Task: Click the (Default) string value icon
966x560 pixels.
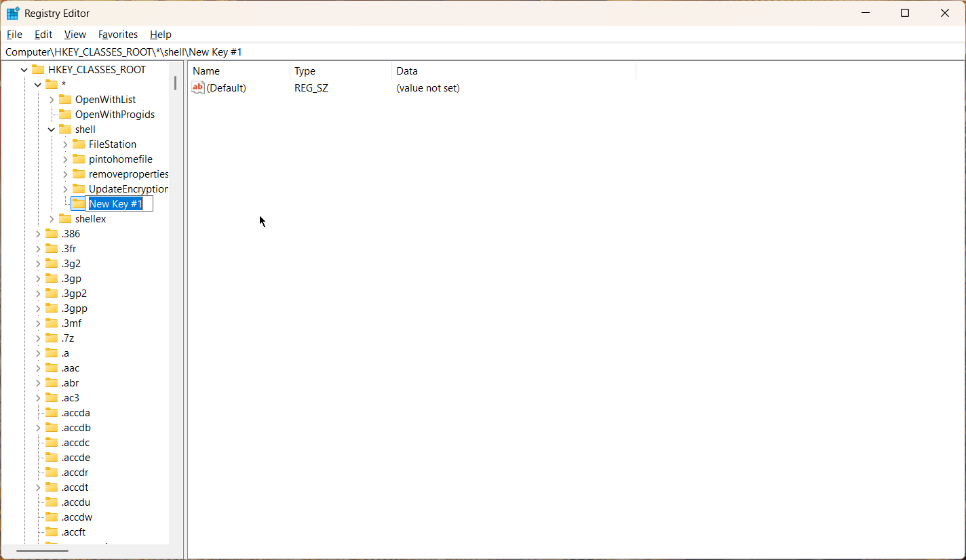Action: [198, 87]
